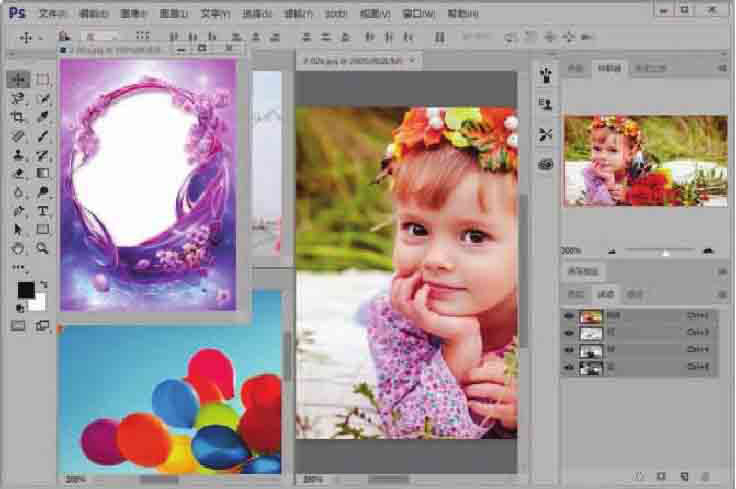Screen dimensions: 736x489
Task: Toggle the Blue channel visibility
Action: tap(569, 367)
